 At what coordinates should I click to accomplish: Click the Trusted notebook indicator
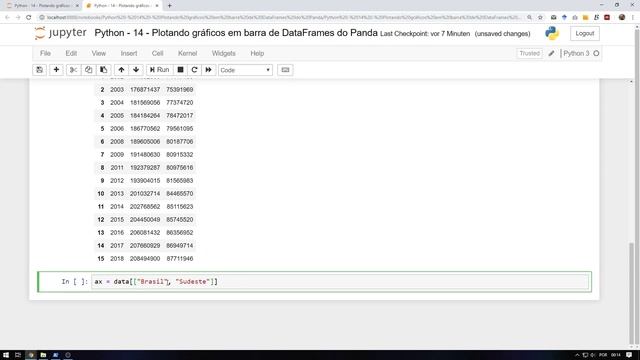[x=529, y=53]
